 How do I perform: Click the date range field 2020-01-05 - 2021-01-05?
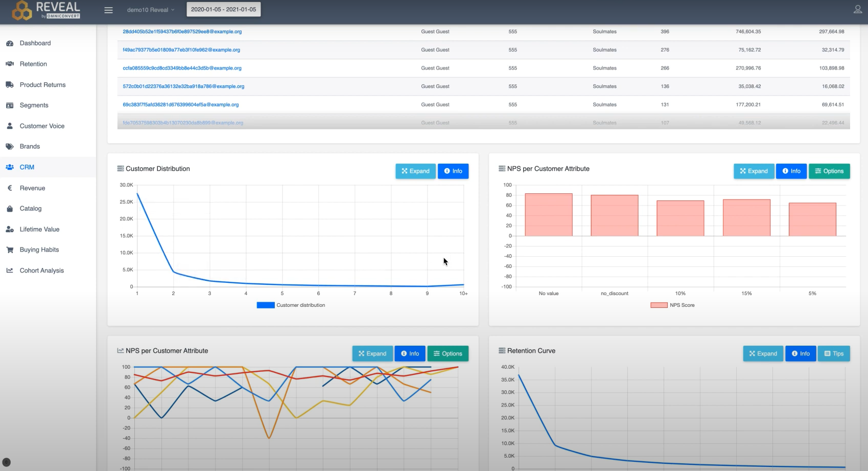click(x=223, y=9)
